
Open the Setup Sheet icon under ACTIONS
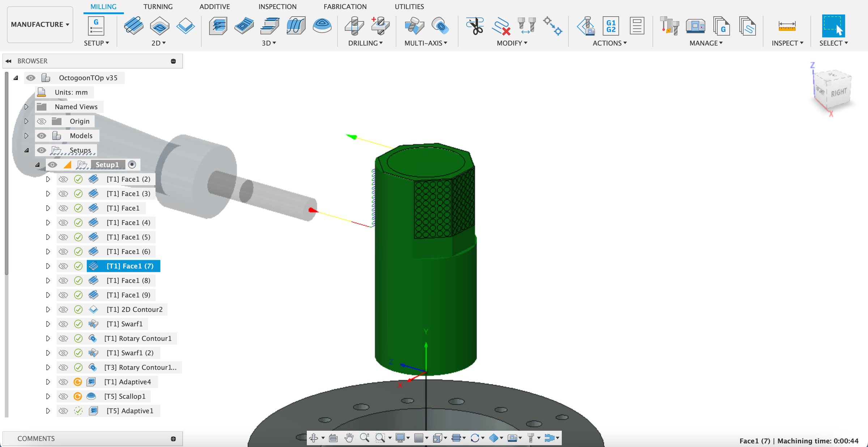[x=637, y=26]
